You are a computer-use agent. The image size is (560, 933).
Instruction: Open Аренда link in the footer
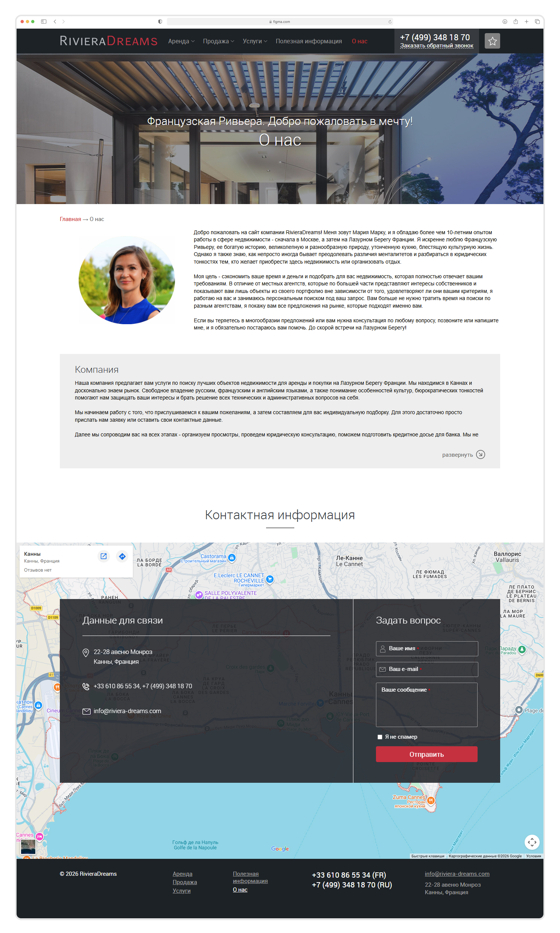click(183, 874)
